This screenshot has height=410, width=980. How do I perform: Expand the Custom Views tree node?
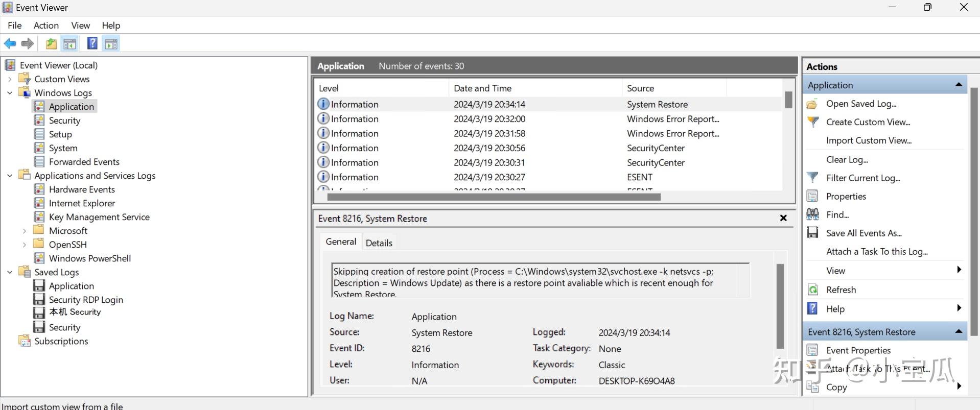[x=10, y=79]
